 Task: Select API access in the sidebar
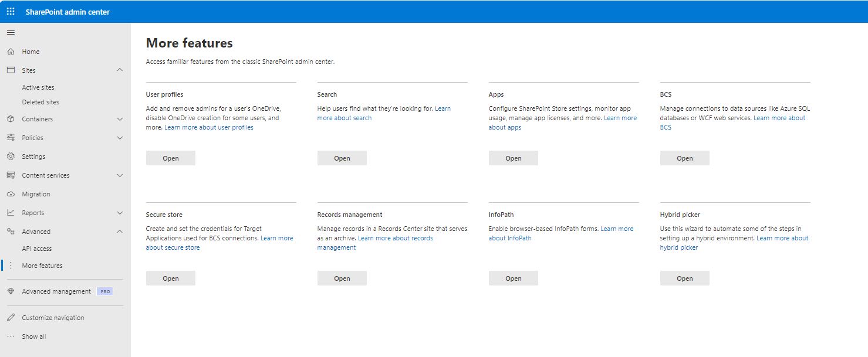click(x=37, y=249)
